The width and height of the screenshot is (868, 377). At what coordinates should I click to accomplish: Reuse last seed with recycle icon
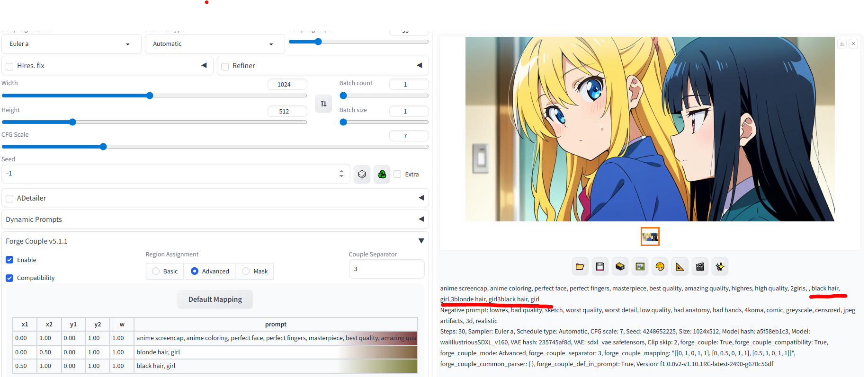coord(382,174)
